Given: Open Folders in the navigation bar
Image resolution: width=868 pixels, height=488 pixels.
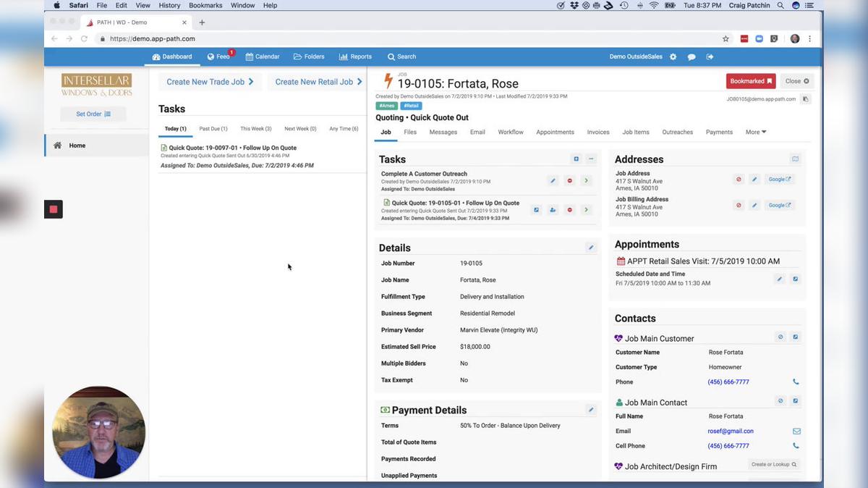Looking at the screenshot, I should [x=309, y=56].
